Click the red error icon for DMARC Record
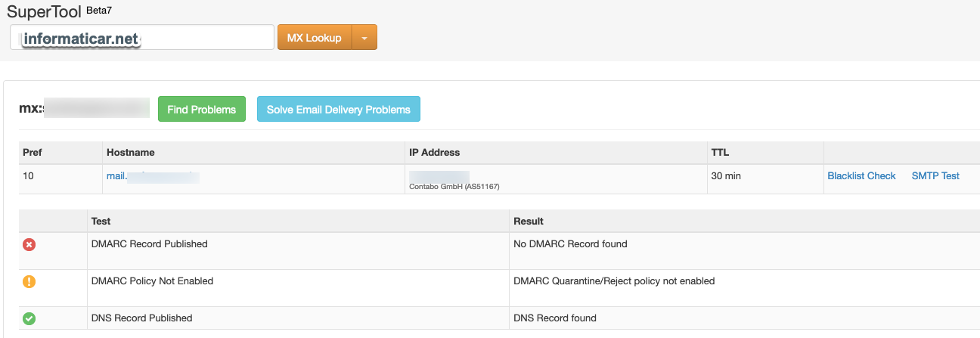The image size is (980, 338). click(29, 245)
